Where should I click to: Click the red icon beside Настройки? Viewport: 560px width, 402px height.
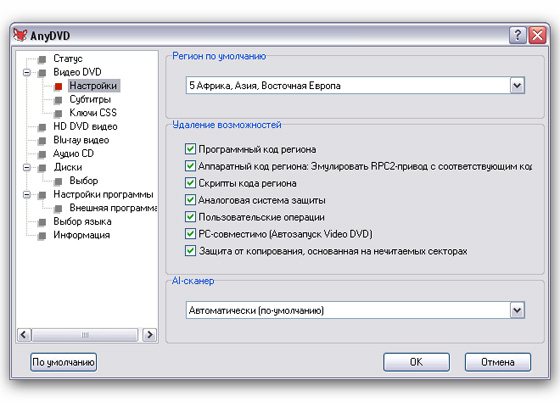coord(58,86)
